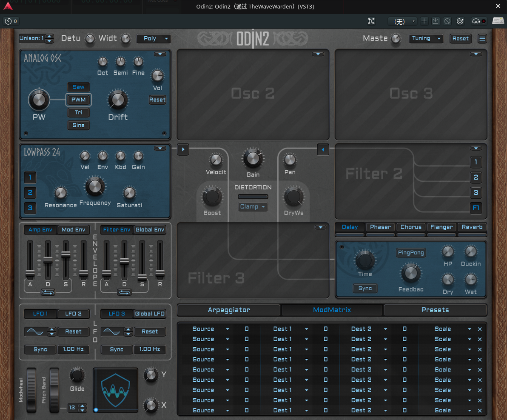
Task: Open the LFO 2 tab
Action: tap(74, 314)
